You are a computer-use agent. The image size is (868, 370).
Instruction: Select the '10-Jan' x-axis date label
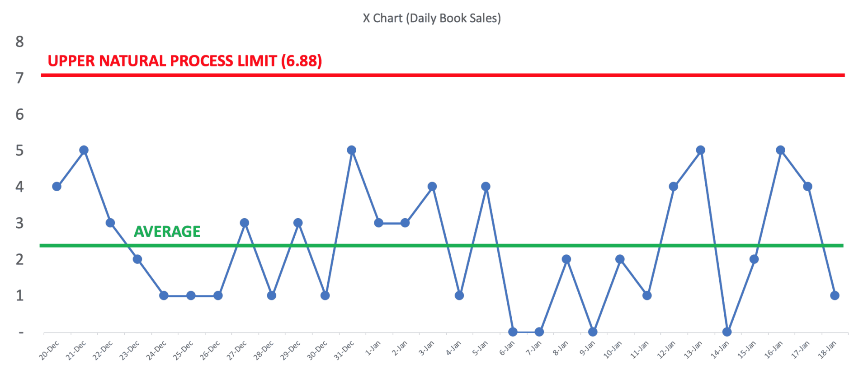pyautogui.click(x=613, y=351)
